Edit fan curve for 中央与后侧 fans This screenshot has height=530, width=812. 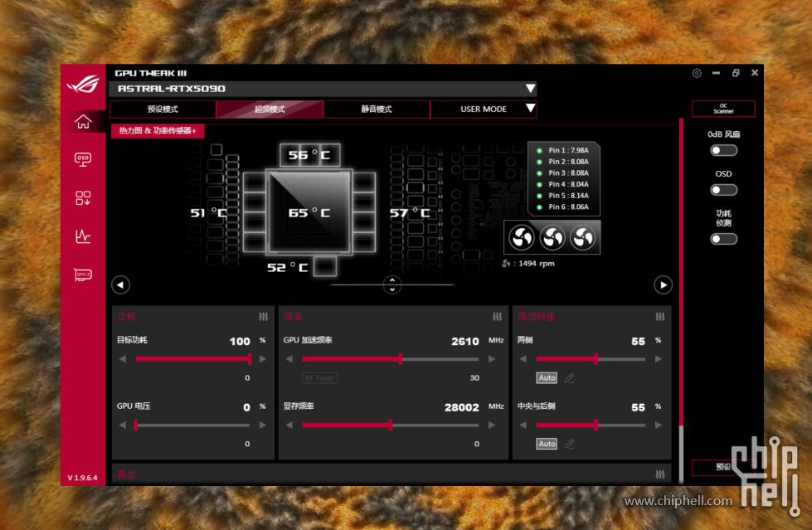tap(569, 444)
